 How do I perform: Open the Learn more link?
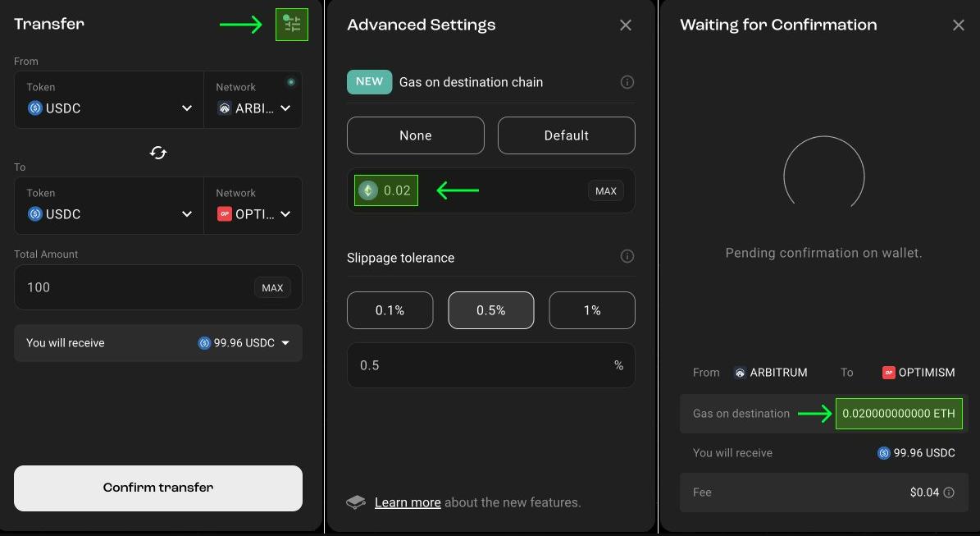point(408,502)
